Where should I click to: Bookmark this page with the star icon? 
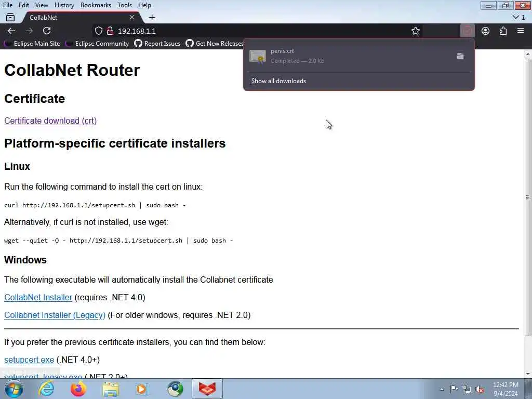pos(415,31)
